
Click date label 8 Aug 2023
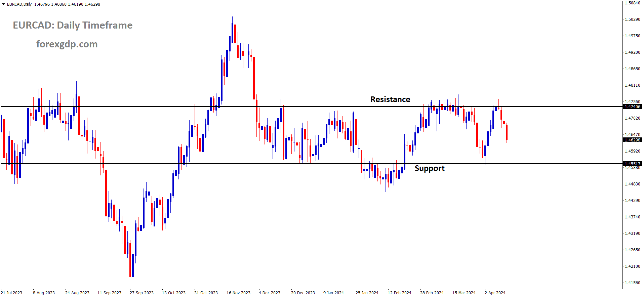pyautogui.click(x=44, y=293)
